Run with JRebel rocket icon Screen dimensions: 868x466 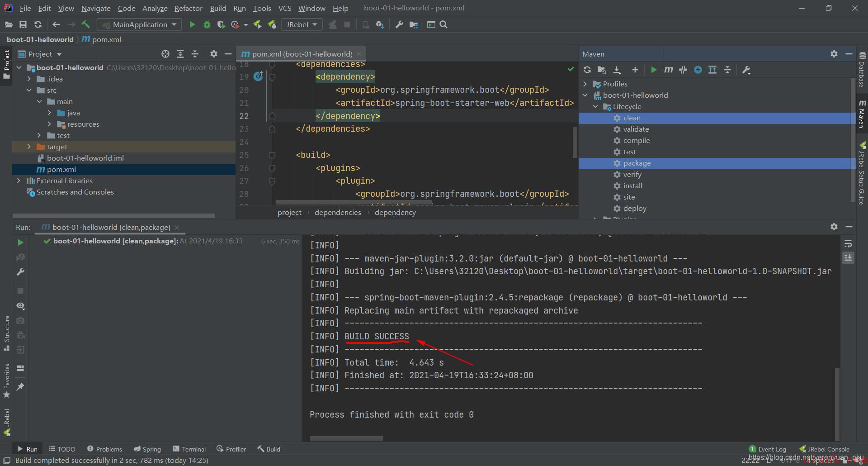257,24
